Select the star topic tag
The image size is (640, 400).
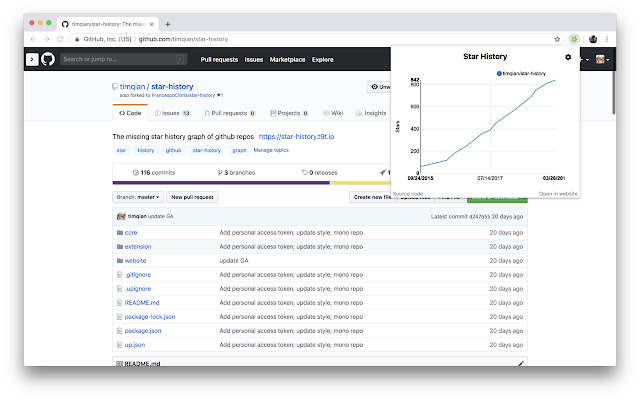click(121, 150)
